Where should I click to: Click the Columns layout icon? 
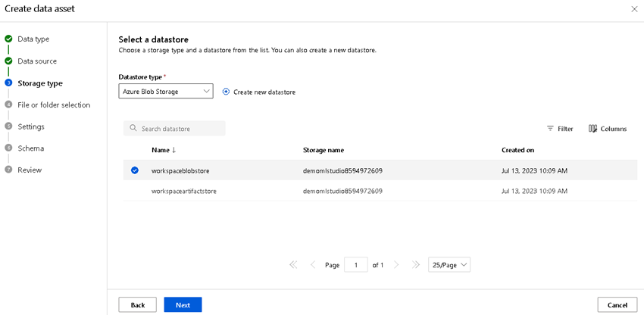pos(592,129)
